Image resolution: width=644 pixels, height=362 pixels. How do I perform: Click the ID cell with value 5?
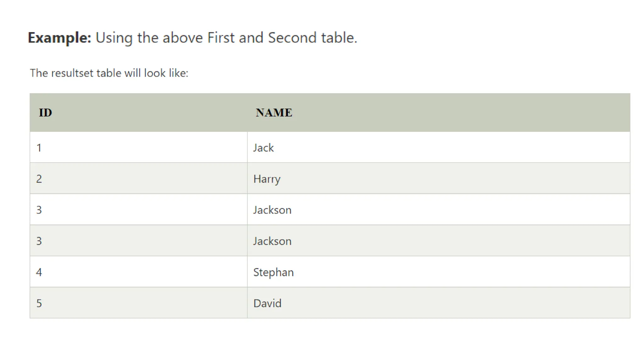tap(39, 303)
